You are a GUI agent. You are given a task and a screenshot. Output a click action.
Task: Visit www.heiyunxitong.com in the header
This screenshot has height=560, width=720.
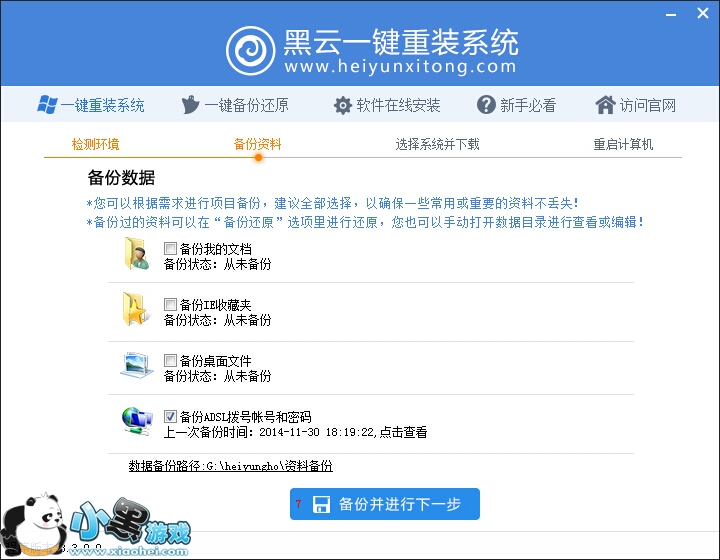tap(400, 67)
